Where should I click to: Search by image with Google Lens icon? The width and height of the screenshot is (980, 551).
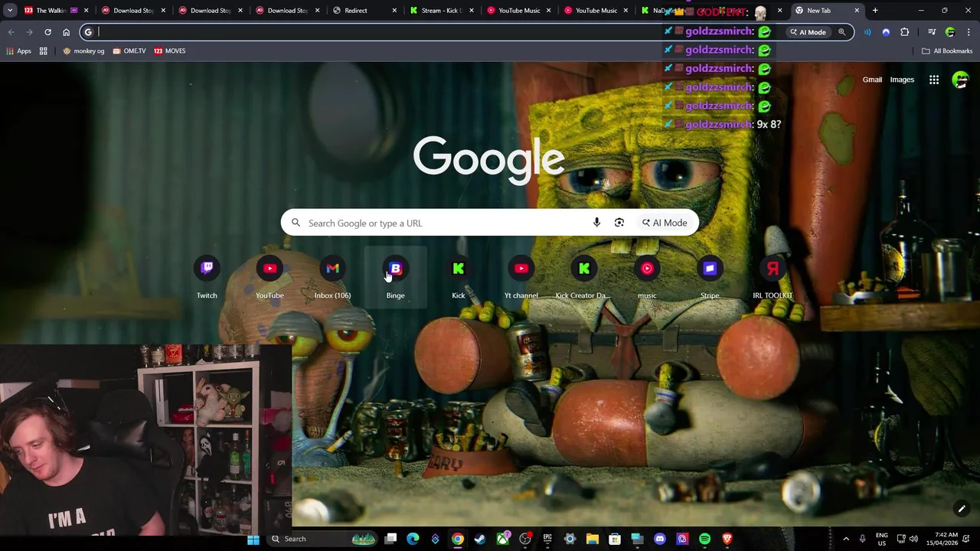(619, 223)
